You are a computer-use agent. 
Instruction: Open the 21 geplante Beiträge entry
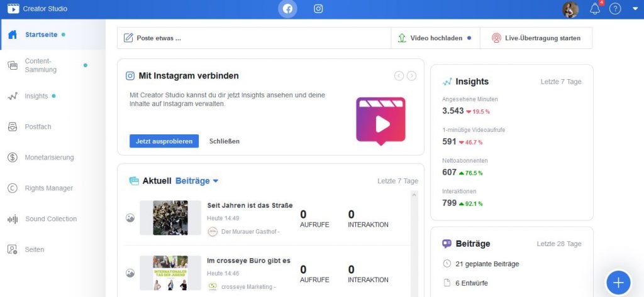(x=487, y=264)
